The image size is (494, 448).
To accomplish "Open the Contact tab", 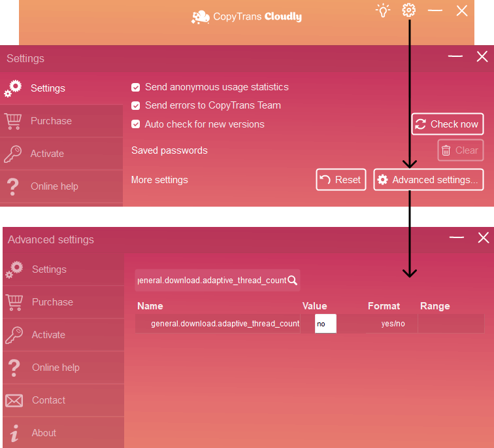I will coord(63,400).
